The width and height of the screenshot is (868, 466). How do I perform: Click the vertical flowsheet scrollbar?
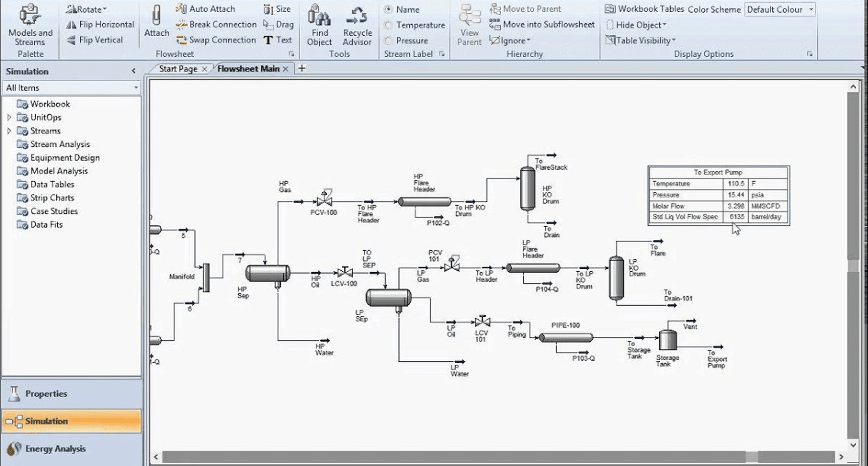click(x=853, y=266)
